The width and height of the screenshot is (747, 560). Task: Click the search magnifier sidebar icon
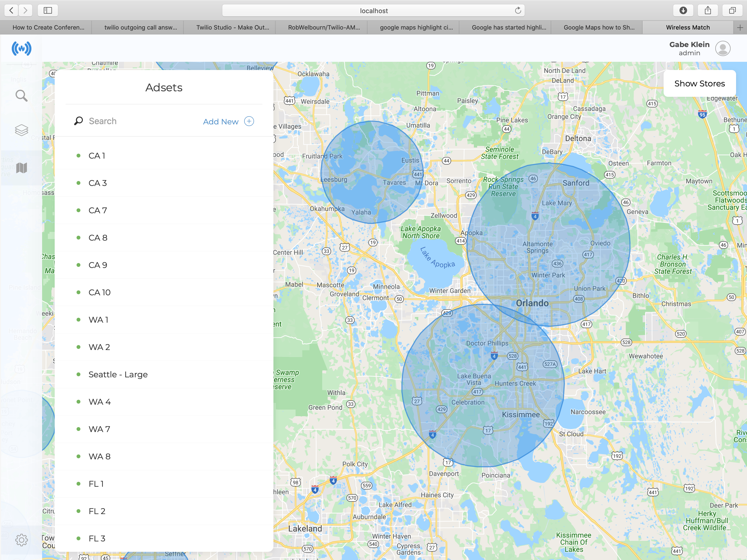coord(21,96)
